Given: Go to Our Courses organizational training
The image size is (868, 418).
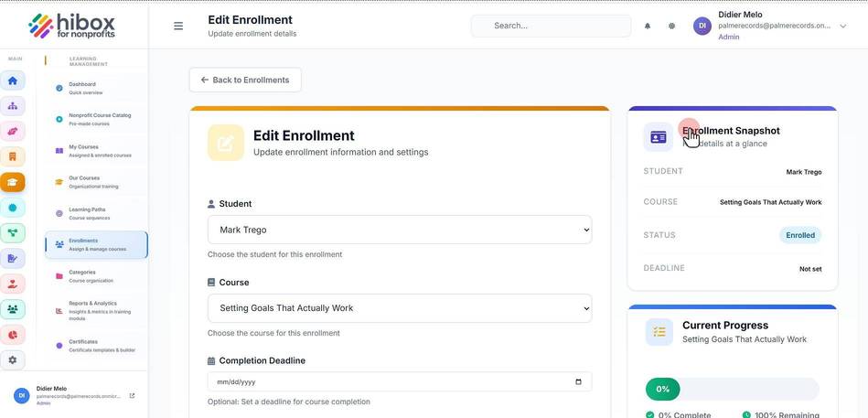Looking at the screenshot, I should click(x=95, y=182).
